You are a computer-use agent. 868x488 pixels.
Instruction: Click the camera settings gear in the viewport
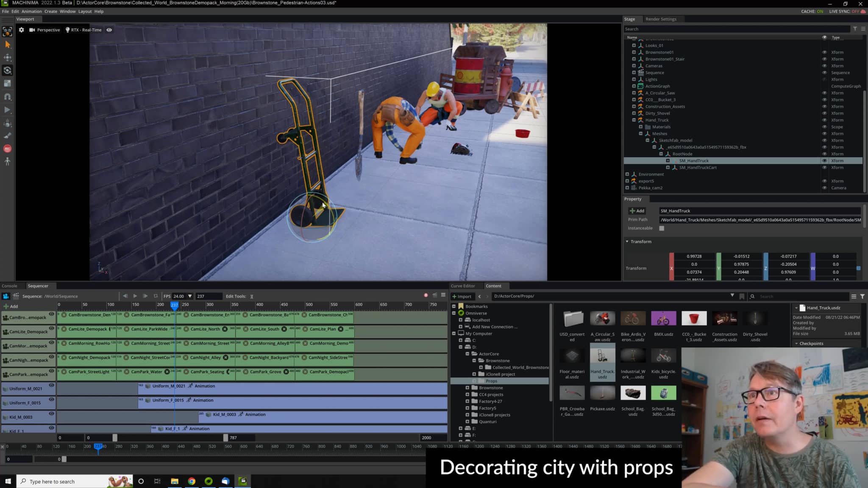click(x=21, y=30)
